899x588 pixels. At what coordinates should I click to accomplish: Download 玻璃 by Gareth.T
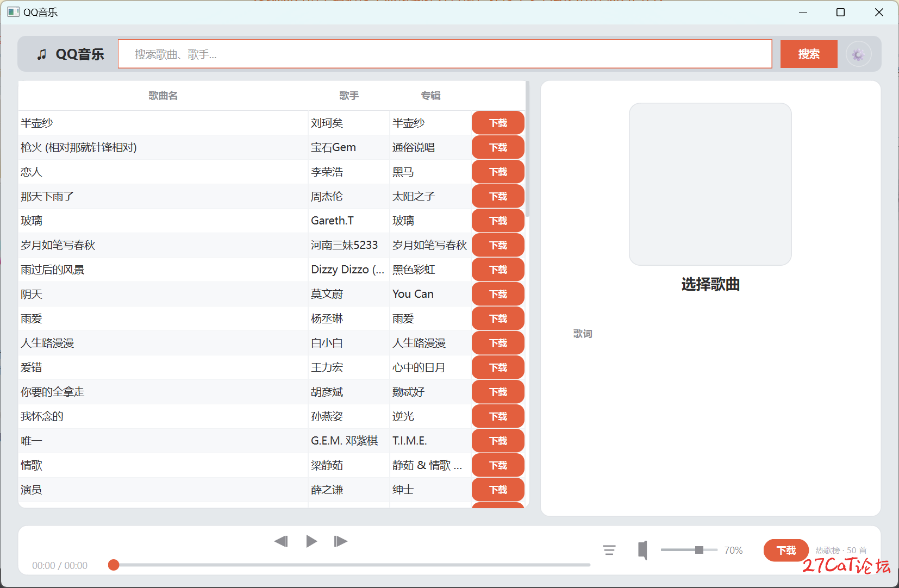coord(498,221)
